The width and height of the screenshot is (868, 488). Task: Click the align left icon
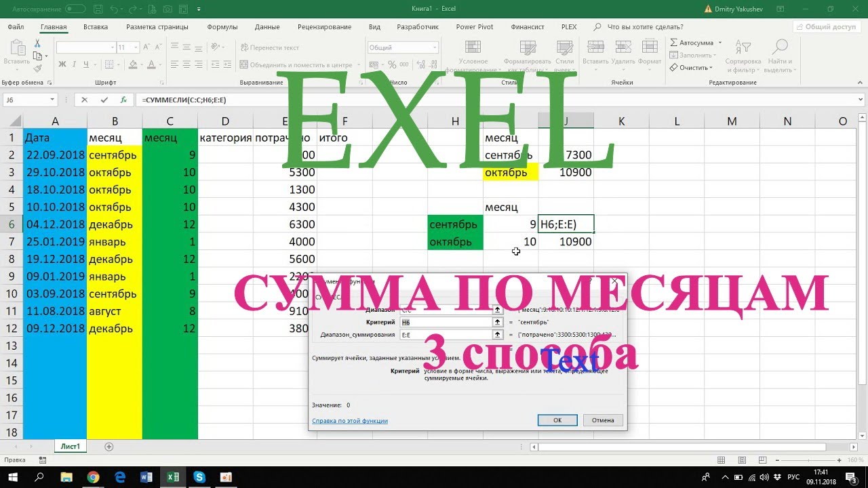point(174,64)
